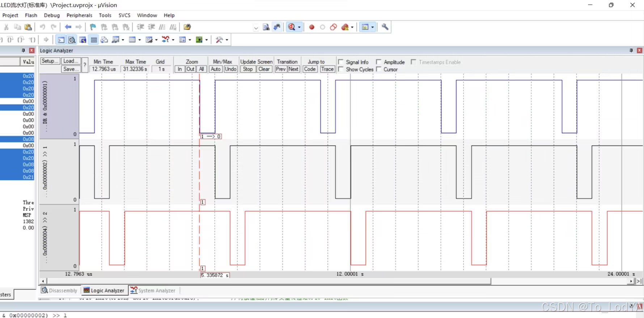The width and height of the screenshot is (644, 318).
Task: Open the Flash menu
Action: coord(31,15)
